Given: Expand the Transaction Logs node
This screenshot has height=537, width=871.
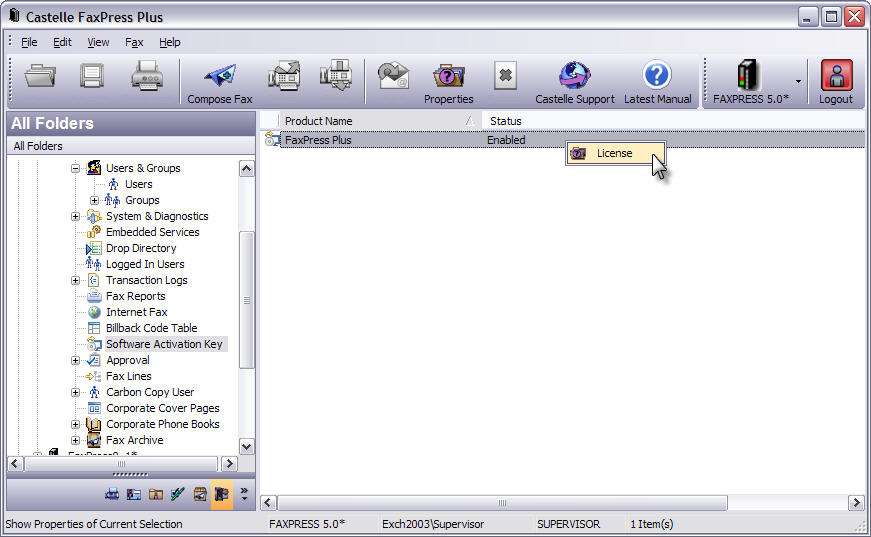Looking at the screenshot, I should coord(76,280).
